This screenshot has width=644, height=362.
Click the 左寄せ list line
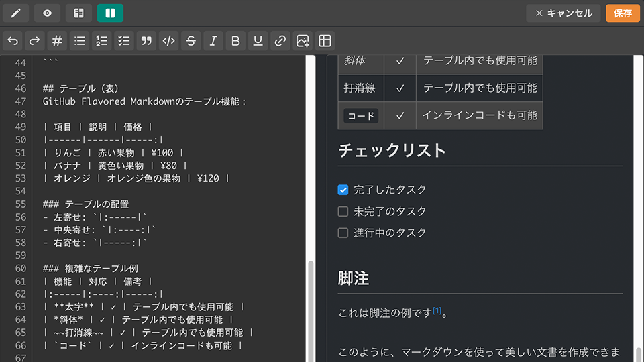tap(95, 217)
